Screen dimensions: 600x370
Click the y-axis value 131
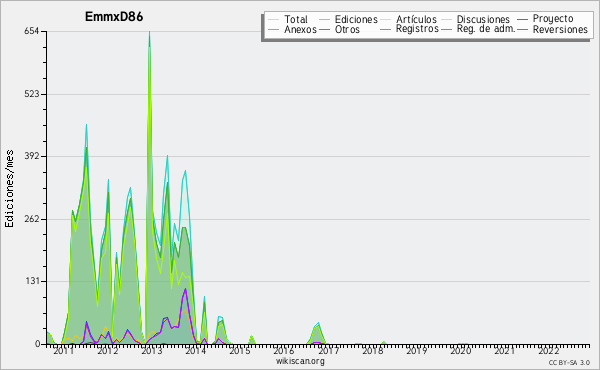32,281
